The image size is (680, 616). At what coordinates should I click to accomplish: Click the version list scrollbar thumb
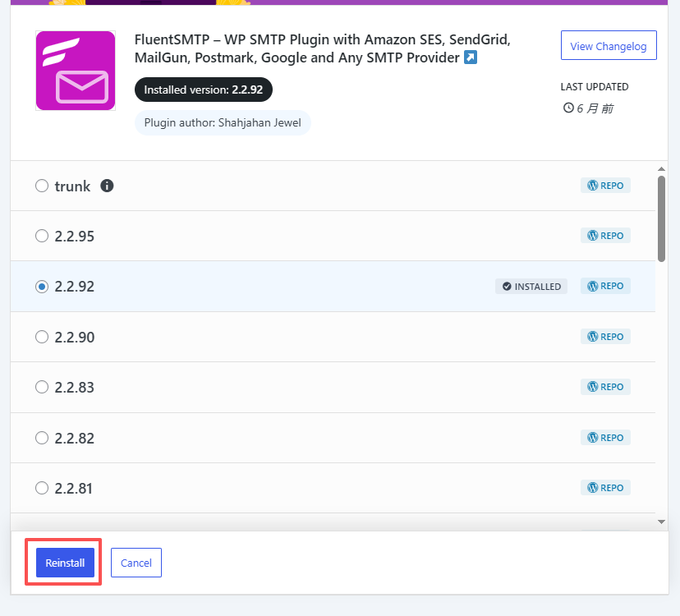click(661, 218)
